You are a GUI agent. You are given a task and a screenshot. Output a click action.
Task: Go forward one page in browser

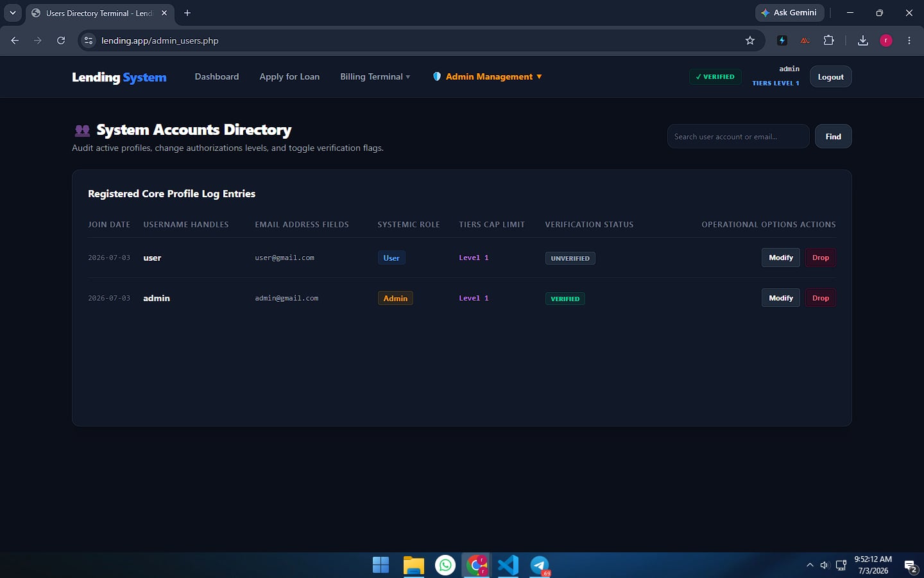tap(38, 40)
